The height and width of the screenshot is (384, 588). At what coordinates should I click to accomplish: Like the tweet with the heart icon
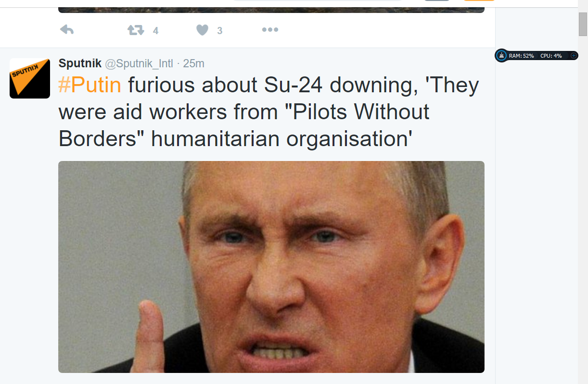click(x=202, y=30)
